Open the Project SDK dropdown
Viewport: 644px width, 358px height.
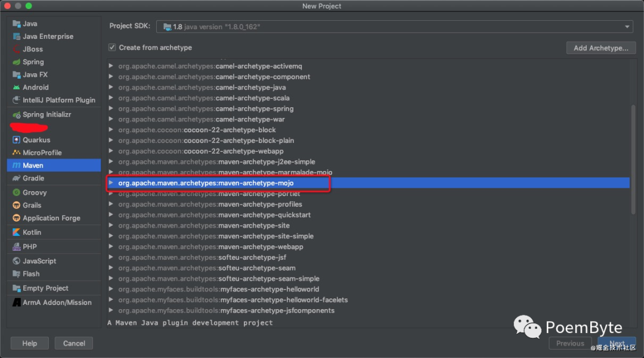click(x=394, y=27)
